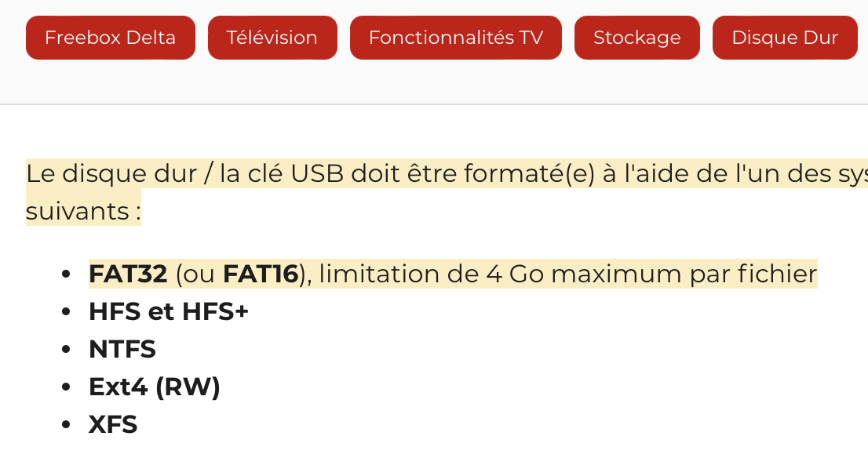Click the bullet before FAT32
This screenshot has height=458, width=868.
click(x=67, y=274)
